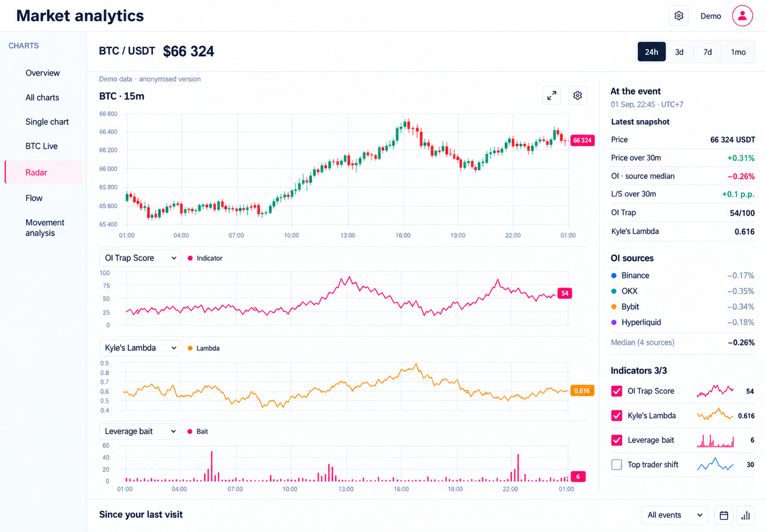This screenshot has height=532, width=766.
Task: Open Movement analysis page
Action: [45, 228]
